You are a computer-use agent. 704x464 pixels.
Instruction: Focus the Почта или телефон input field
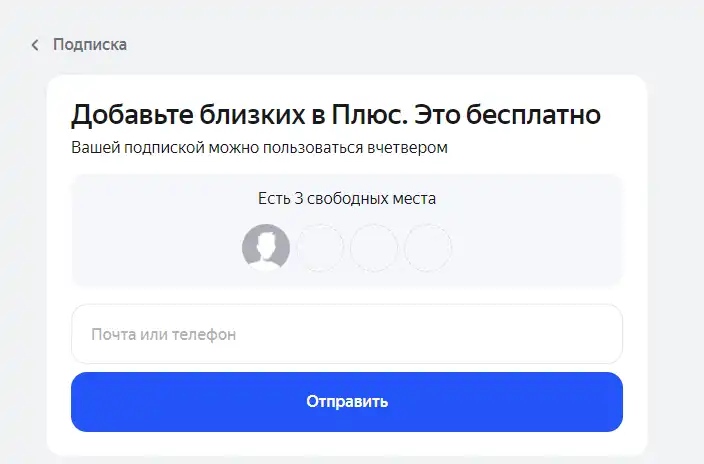point(347,334)
